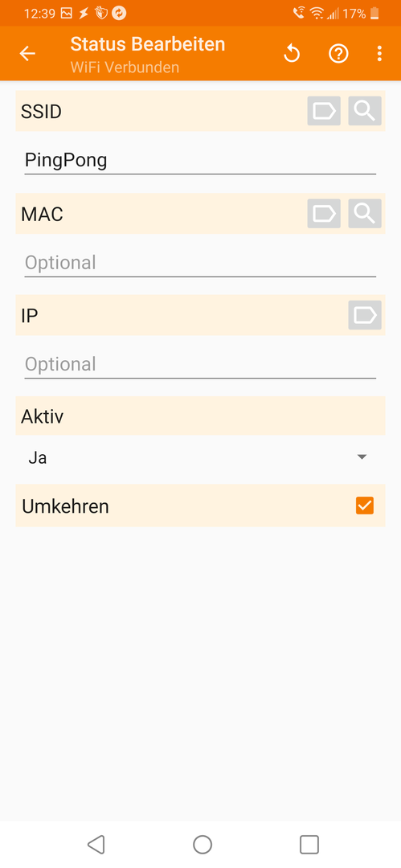
Task: Tap the Android back navigation button
Action: pyautogui.click(x=96, y=844)
